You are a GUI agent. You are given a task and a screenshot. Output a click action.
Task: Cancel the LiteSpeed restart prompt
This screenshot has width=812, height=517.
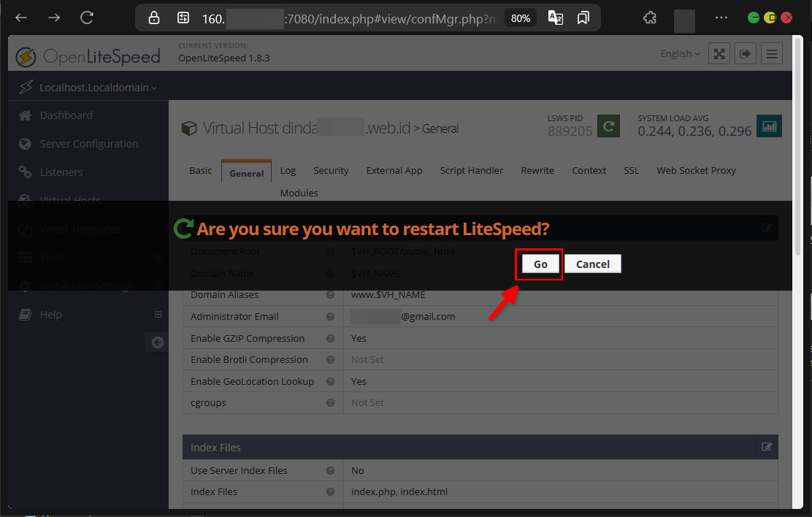592,264
